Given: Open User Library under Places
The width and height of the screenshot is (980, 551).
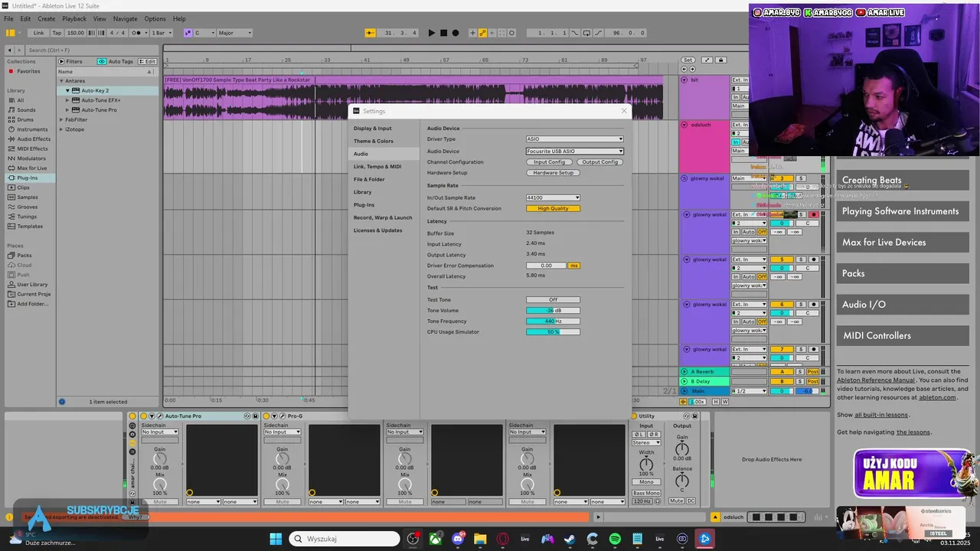Looking at the screenshot, I should tap(32, 284).
